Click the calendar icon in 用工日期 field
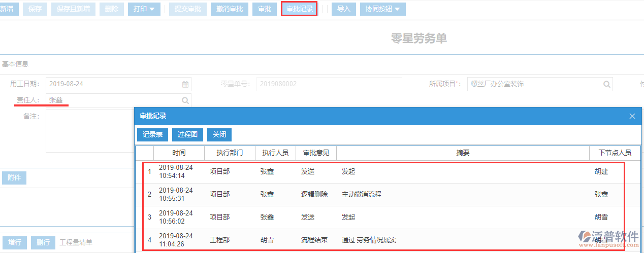The width and height of the screenshot is (644, 253). (185, 84)
